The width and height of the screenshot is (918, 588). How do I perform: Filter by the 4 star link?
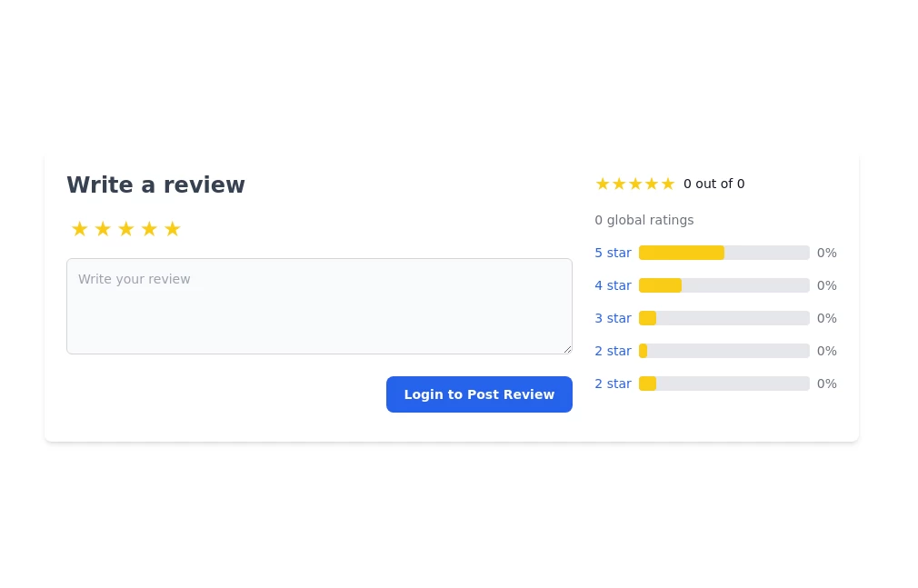click(613, 285)
